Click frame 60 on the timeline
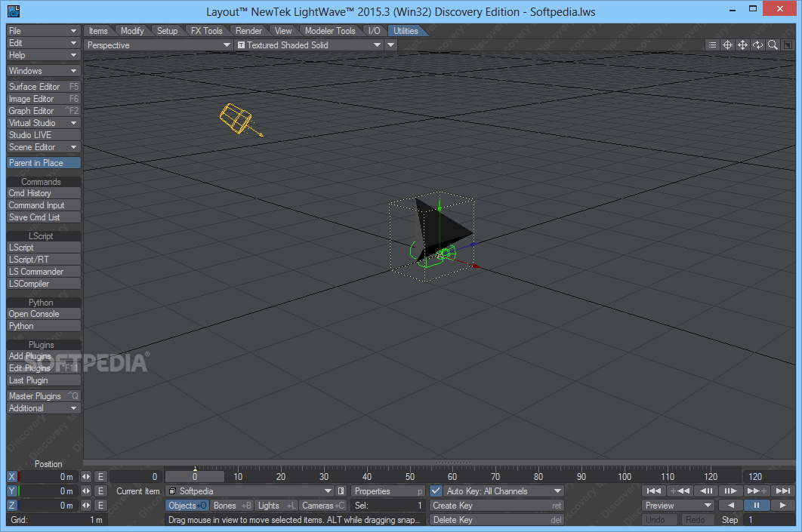 tap(452, 476)
